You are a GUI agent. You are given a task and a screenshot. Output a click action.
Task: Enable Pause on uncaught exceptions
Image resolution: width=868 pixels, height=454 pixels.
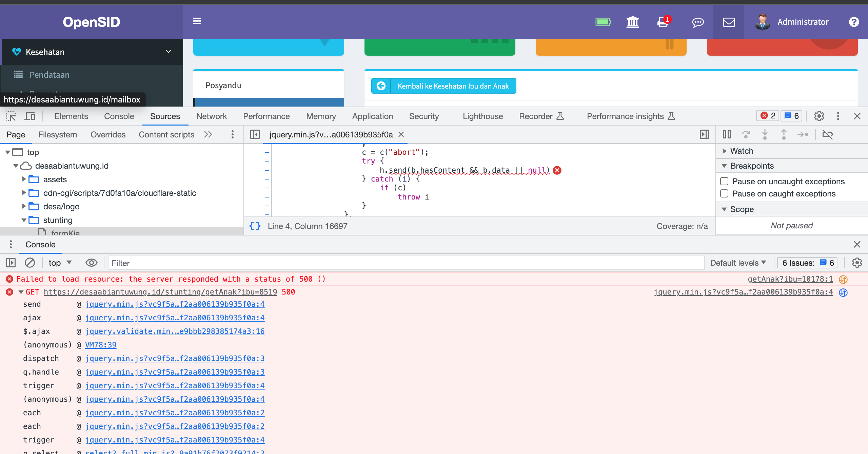pos(725,181)
